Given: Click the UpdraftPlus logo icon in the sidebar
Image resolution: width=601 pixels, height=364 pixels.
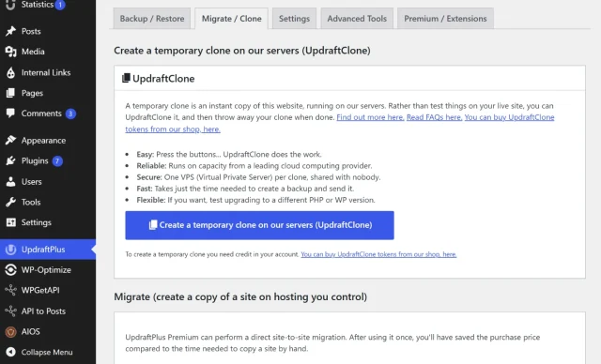Looking at the screenshot, I should click(10, 250).
